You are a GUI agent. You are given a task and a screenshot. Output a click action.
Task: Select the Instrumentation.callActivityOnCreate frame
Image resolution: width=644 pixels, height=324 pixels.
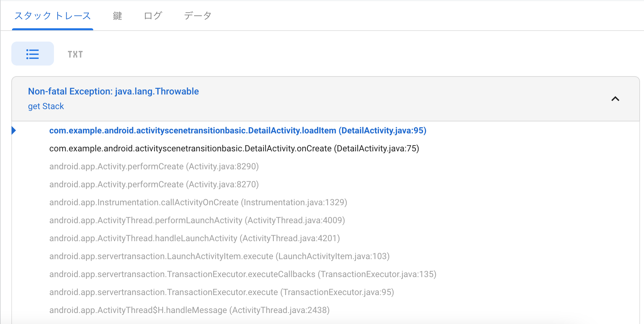198,202
